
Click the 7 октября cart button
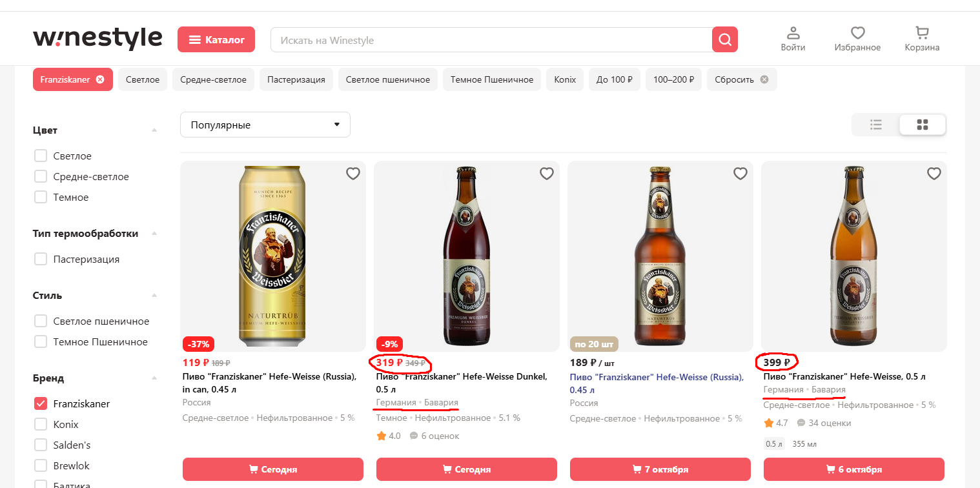[x=660, y=469]
